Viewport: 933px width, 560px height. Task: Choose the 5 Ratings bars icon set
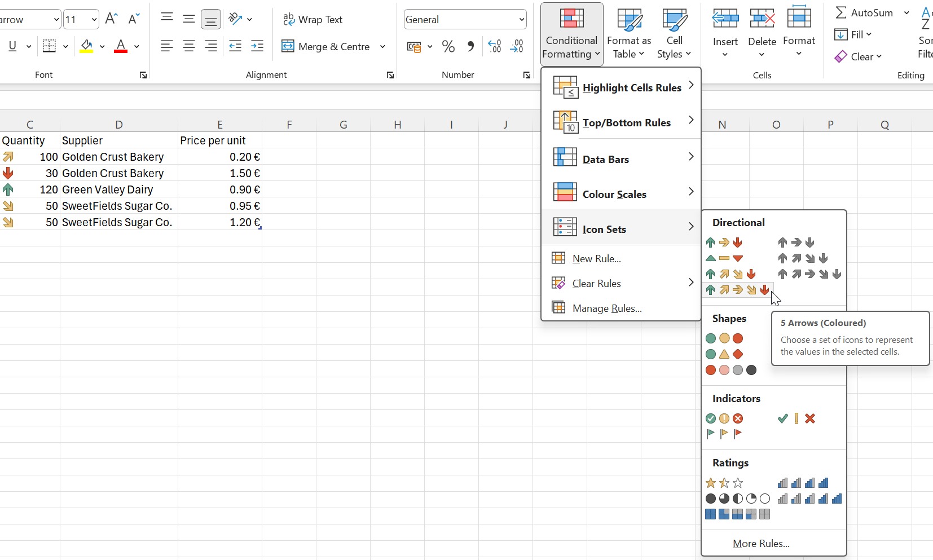[809, 499]
